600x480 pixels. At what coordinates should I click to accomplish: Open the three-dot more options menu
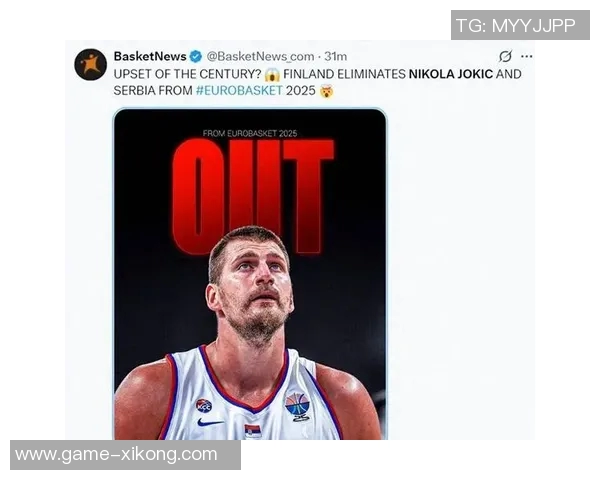(x=527, y=56)
